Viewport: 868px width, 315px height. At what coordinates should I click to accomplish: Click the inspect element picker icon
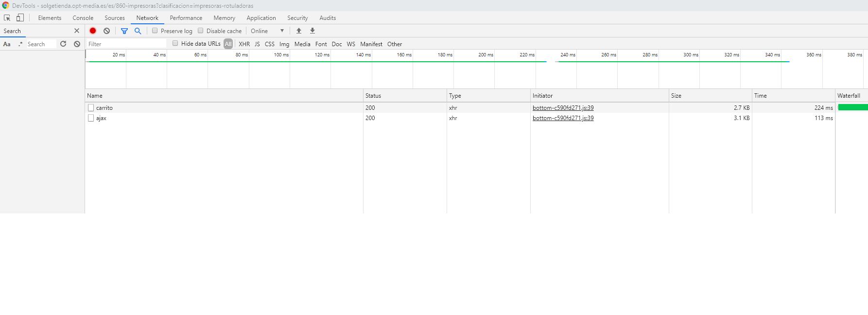coord(7,18)
